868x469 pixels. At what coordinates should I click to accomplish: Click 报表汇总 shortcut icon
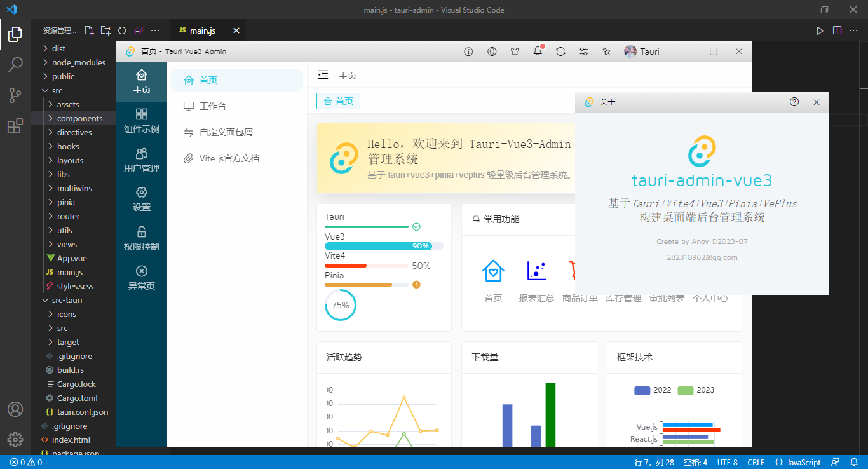[536, 271]
